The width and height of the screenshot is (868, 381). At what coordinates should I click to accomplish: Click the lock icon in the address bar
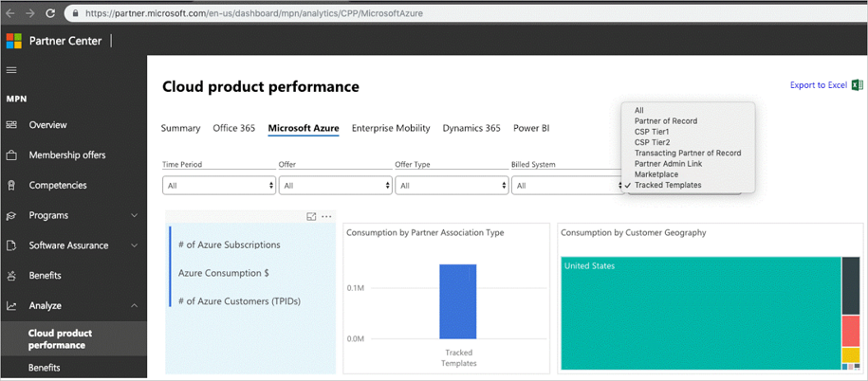(75, 13)
